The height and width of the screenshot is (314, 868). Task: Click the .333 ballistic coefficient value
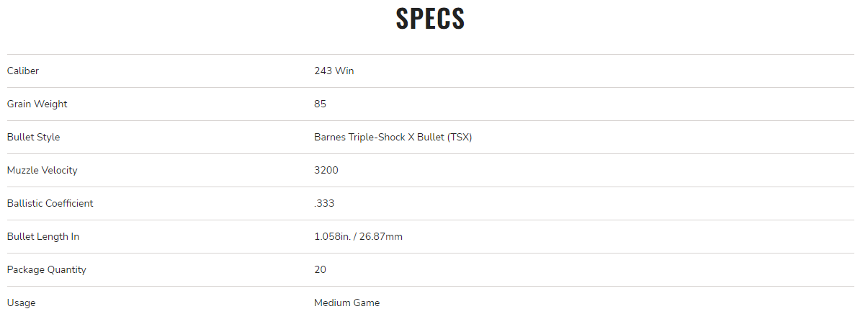[x=324, y=203]
